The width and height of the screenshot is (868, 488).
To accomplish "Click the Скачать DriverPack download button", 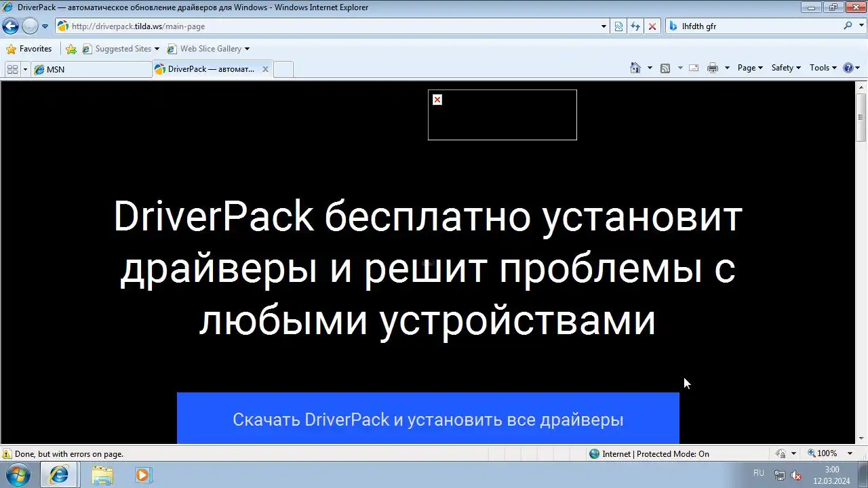I will coord(428,418).
